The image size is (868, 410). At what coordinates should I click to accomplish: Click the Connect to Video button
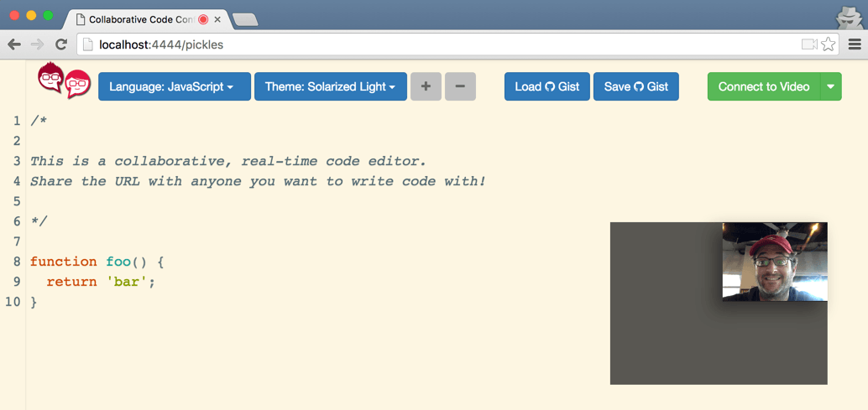coord(764,86)
